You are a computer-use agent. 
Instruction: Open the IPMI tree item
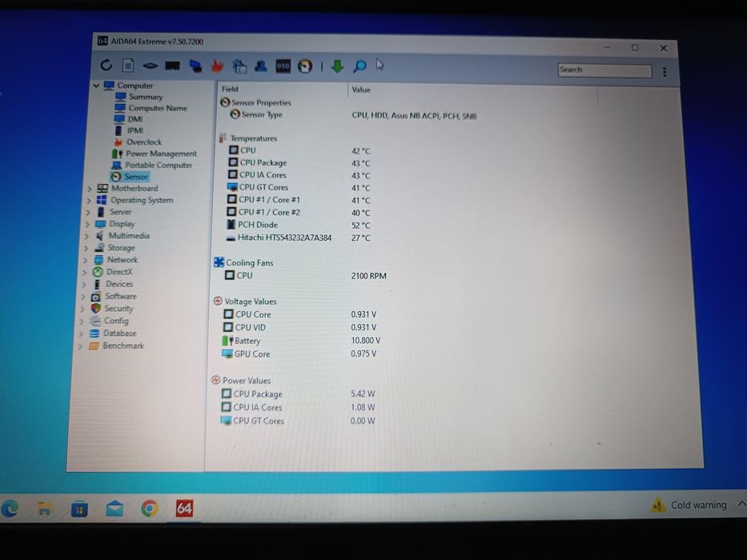coord(129,130)
